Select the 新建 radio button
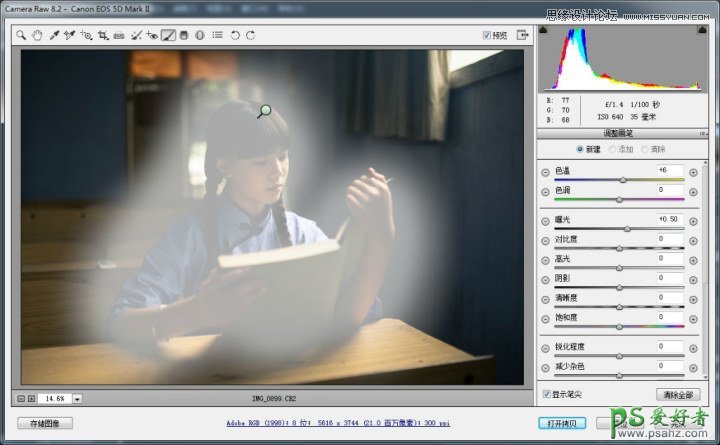The width and height of the screenshot is (720, 445). [x=580, y=149]
